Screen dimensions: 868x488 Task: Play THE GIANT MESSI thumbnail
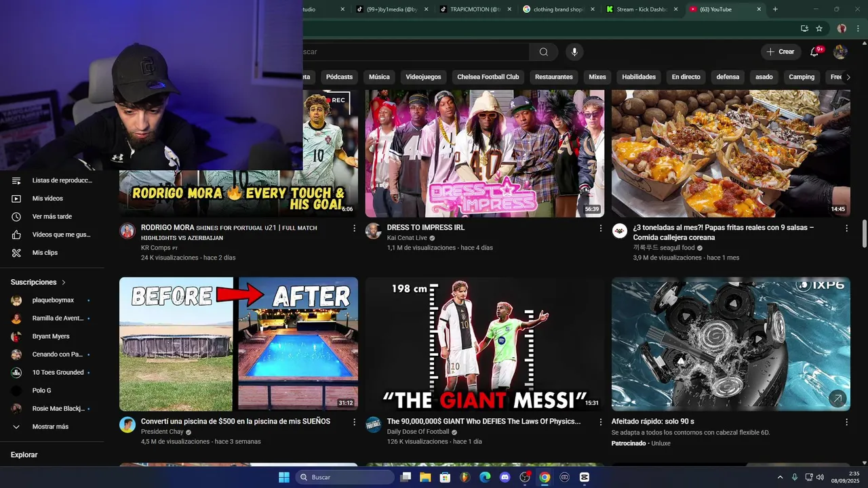485,344
